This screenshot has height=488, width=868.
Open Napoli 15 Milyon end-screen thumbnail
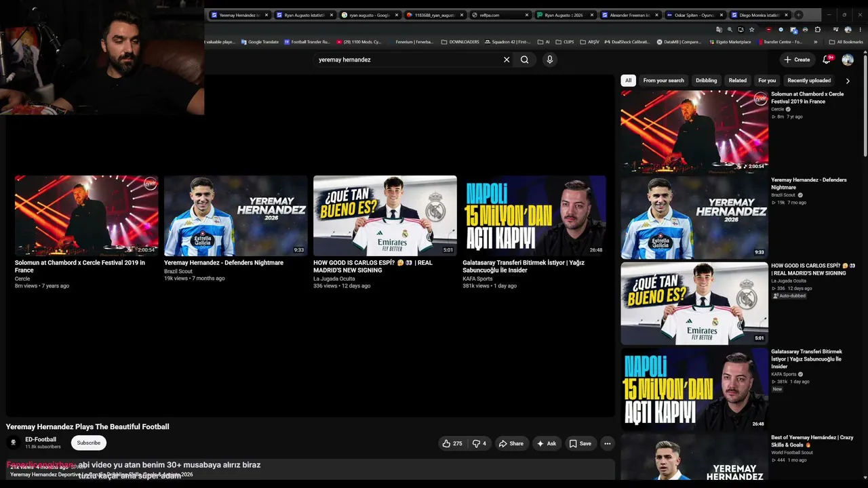[x=534, y=216]
